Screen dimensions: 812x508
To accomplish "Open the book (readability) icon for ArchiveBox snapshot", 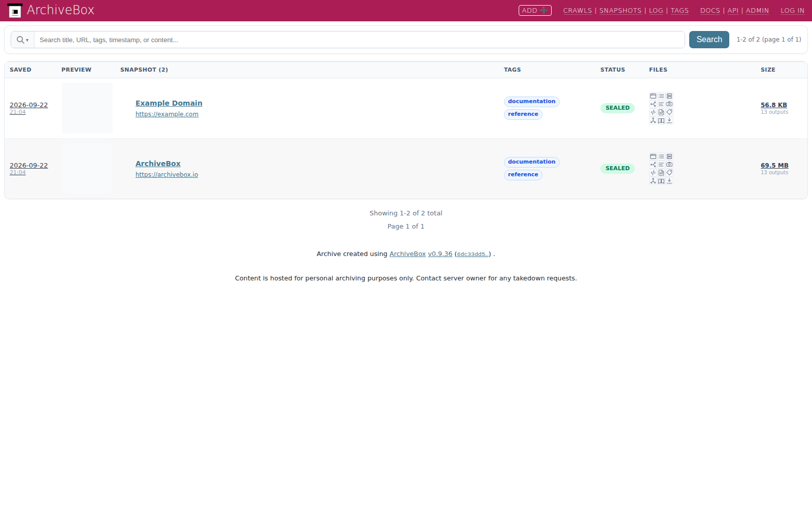I will 661,181.
